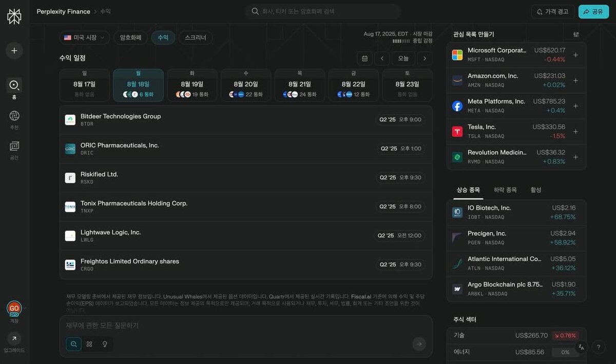The height and width of the screenshot is (364, 616).
Task: Open the GO account avatar
Action: click(14, 309)
